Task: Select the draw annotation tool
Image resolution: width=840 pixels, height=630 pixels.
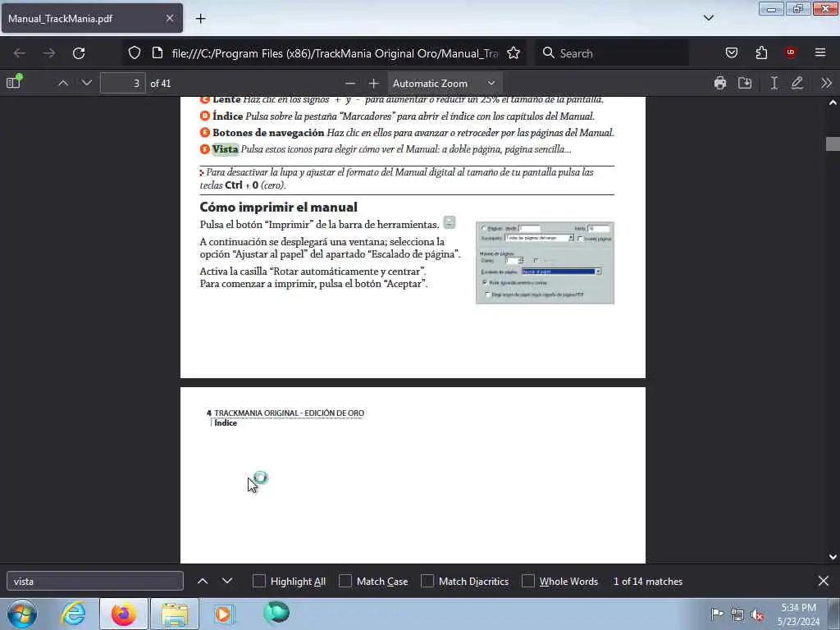Action: tap(797, 83)
